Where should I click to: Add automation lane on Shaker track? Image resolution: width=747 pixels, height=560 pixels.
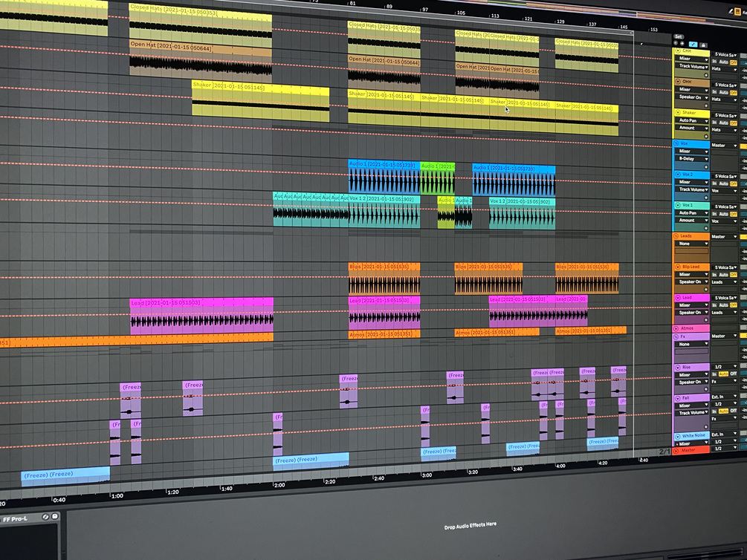pos(706,136)
